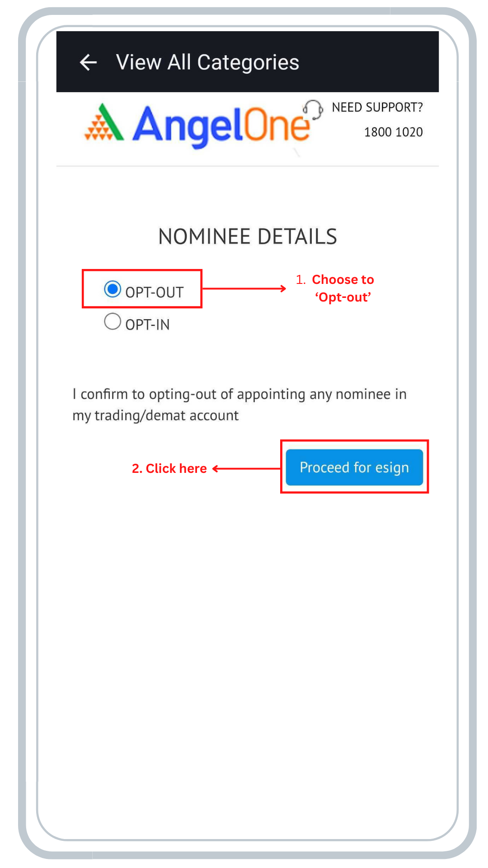
Task: Select the OPT-OUT radio button
Action: tap(113, 289)
